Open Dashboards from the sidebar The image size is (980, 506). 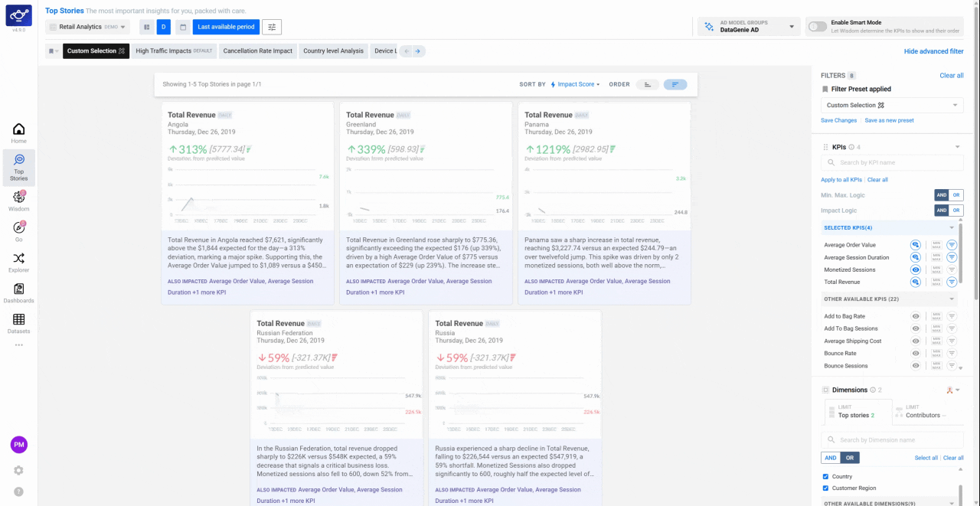tap(18, 292)
